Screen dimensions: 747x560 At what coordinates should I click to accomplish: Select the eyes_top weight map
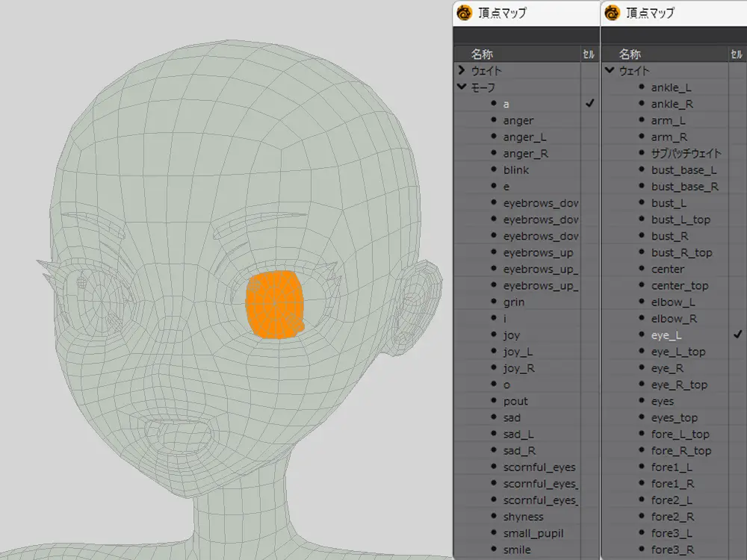(674, 417)
